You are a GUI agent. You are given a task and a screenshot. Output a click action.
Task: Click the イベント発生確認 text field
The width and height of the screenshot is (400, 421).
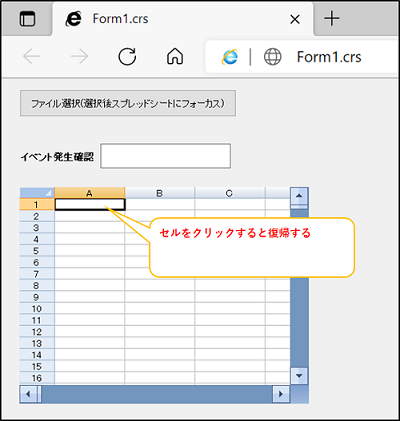coord(165,156)
